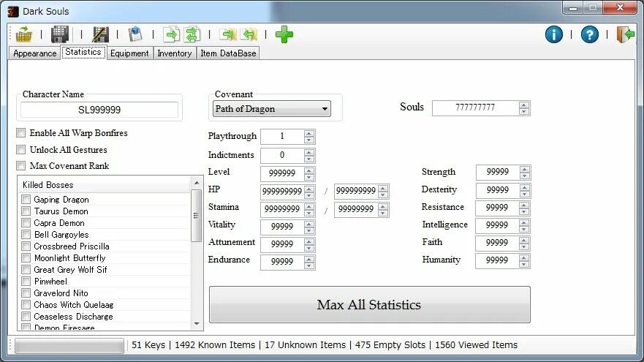Expand the Covenant dropdown
This screenshot has height=362, width=644.
(272, 109)
